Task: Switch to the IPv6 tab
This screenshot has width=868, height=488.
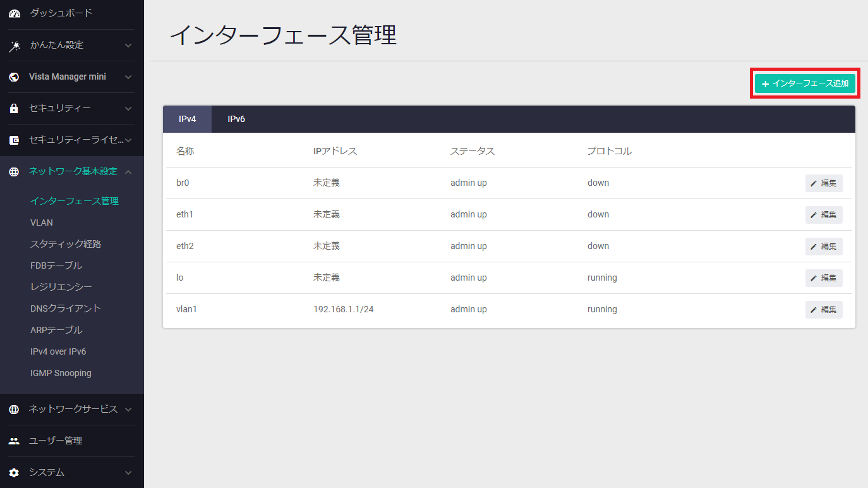Action: (x=236, y=119)
